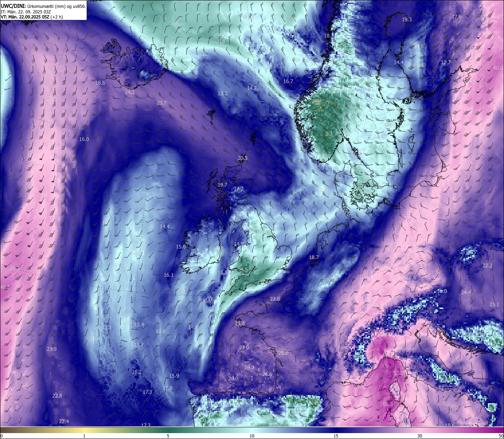Viewport: 504px width, 439px height.
Task: Click the value 13.7 on the map
Action: (139, 345)
